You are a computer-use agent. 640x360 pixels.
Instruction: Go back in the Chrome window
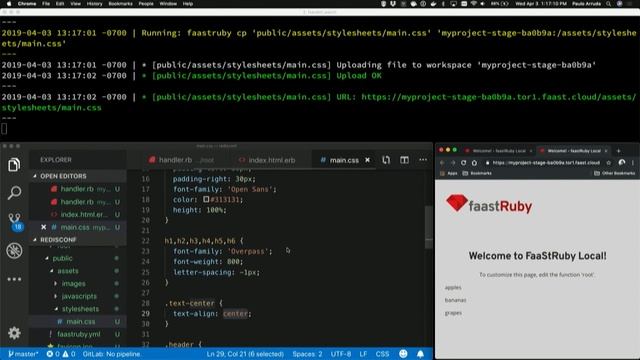click(442, 162)
